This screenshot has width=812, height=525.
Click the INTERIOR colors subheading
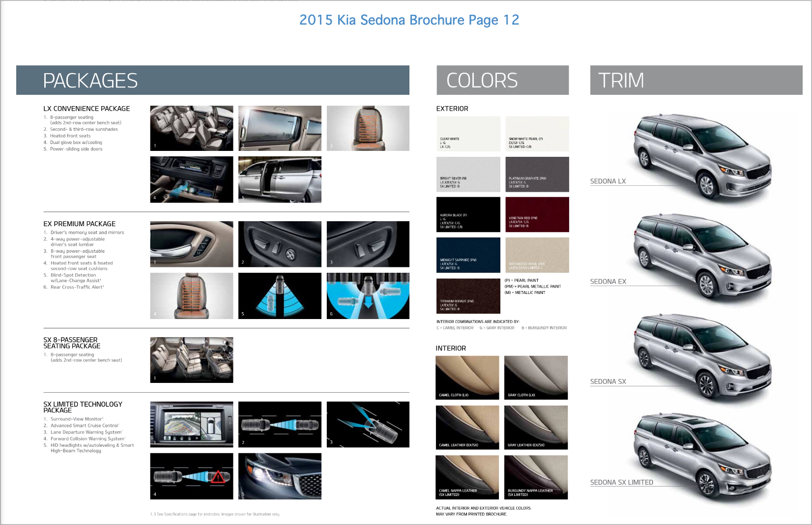click(x=451, y=348)
